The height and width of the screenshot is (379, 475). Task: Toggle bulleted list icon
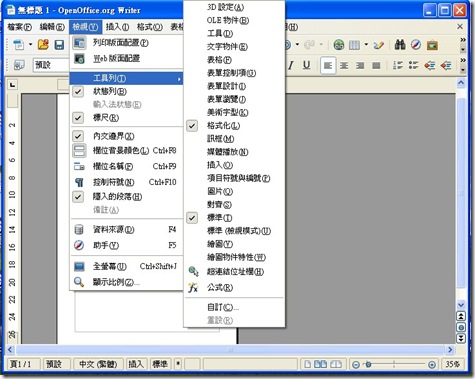(x=413, y=65)
